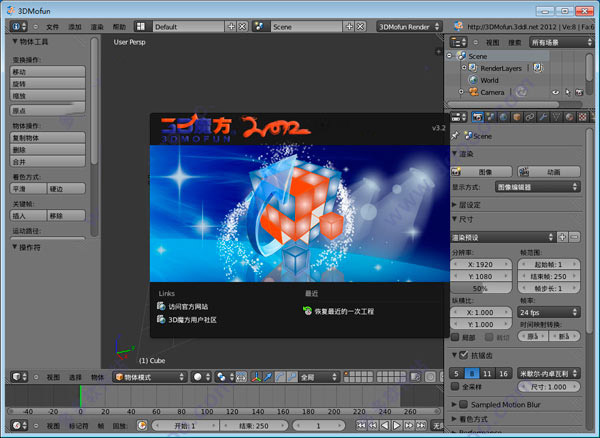Click the plus icon to add a screen layout
The width and height of the screenshot is (600, 438).
231,26
